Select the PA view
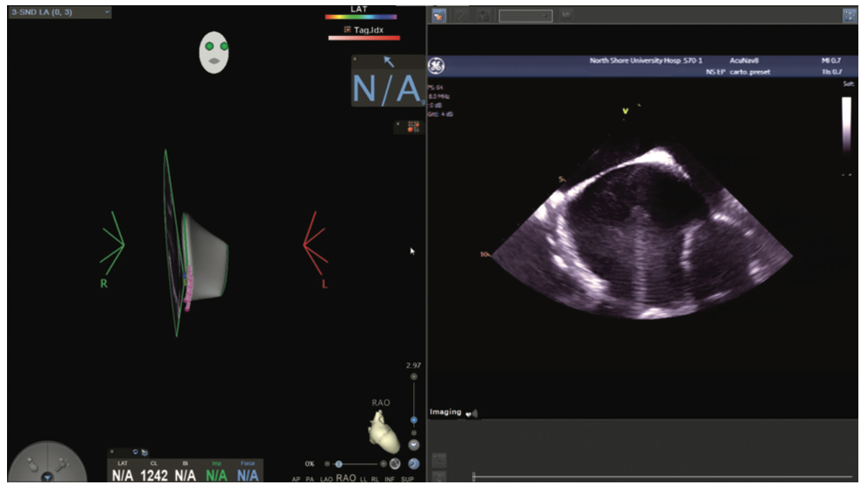 click(x=310, y=479)
